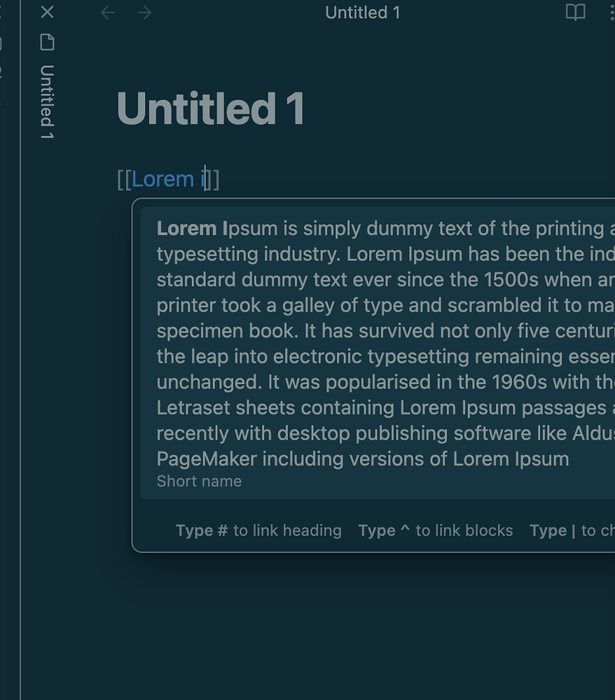The width and height of the screenshot is (615, 700).
Task: Open the note options three-dots menu
Action: click(612, 13)
